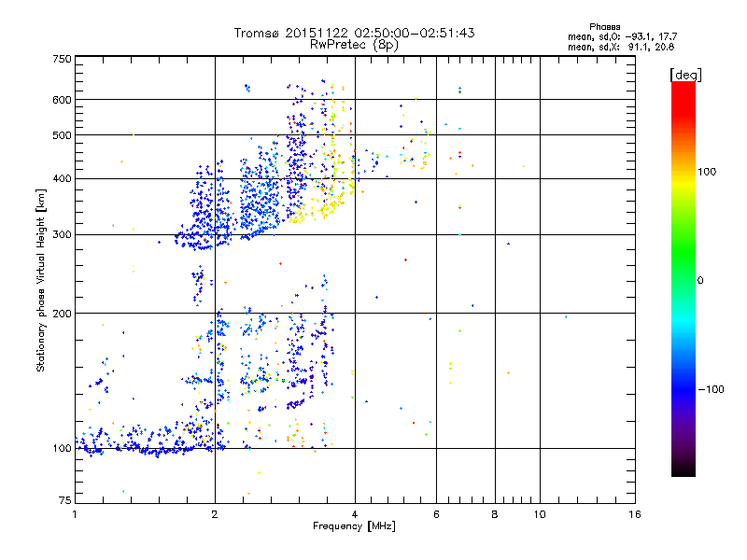The width and height of the screenshot is (747, 560).
Task: Click the x-axis '16' tick label
Action: pyautogui.click(x=635, y=514)
